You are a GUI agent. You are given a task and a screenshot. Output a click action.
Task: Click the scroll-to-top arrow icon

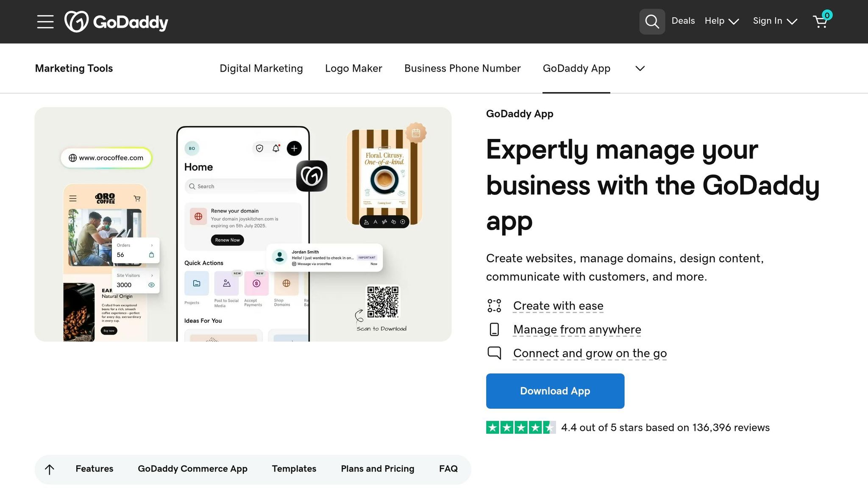(x=50, y=469)
